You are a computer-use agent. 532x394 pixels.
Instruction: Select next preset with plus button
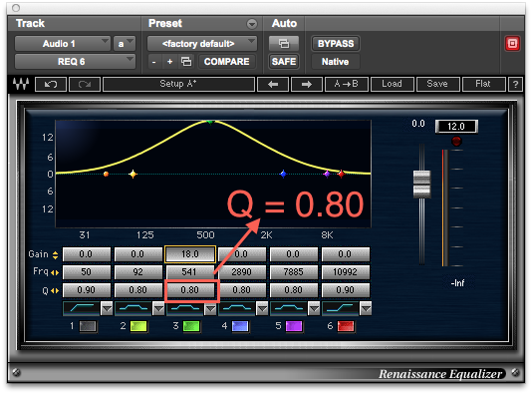[169, 62]
